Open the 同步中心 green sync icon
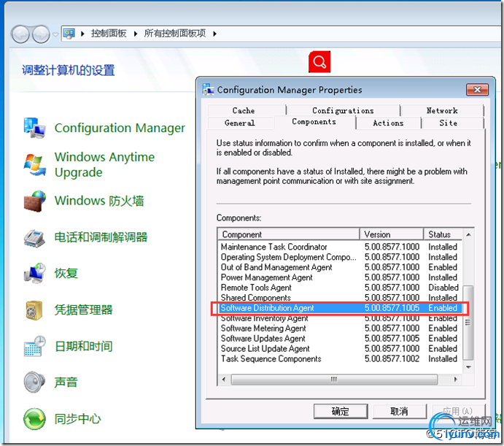The image size is (504, 446). [x=34, y=419]
